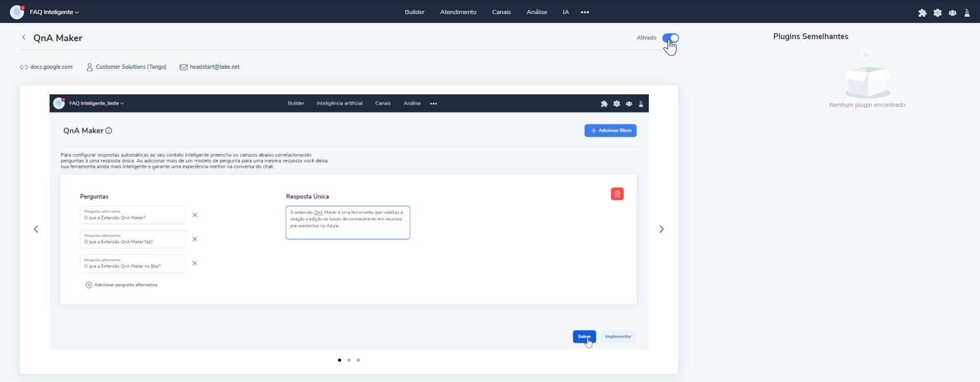980x382 pixels.
Task: Select the second carousel dot indicator
Action: [349, 360]
